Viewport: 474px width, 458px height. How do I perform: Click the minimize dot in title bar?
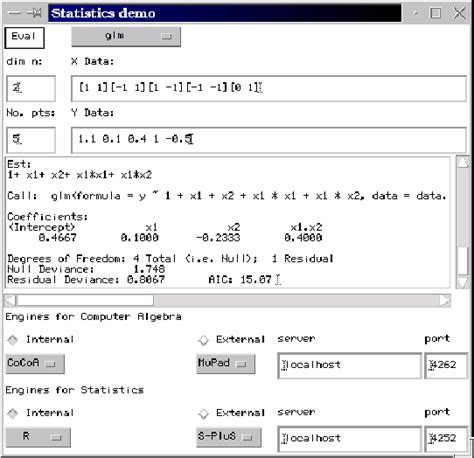(x=415, y=13)
